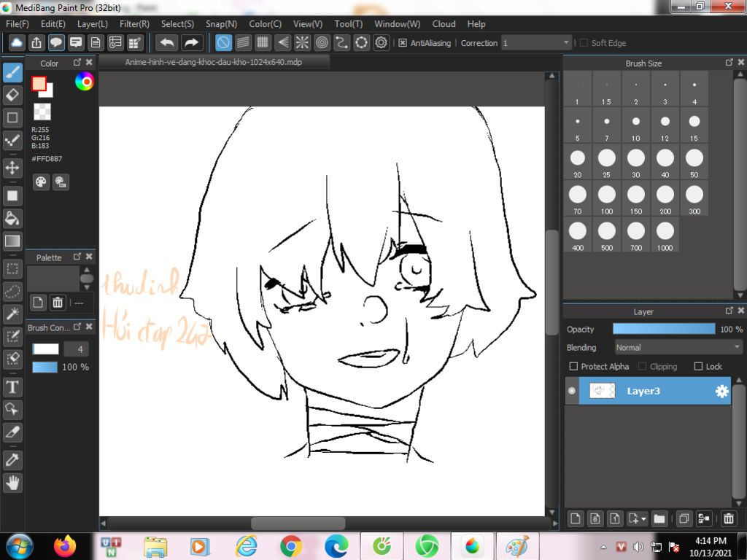Image resolution: width=747 pixels, height=560 pixels.
Task: Select the Move tool
Action: point(12,168)
